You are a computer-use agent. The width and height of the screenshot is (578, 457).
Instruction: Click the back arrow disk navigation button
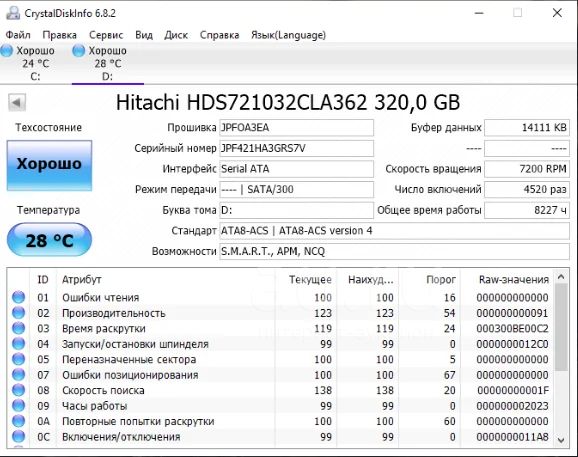[17, 102]
